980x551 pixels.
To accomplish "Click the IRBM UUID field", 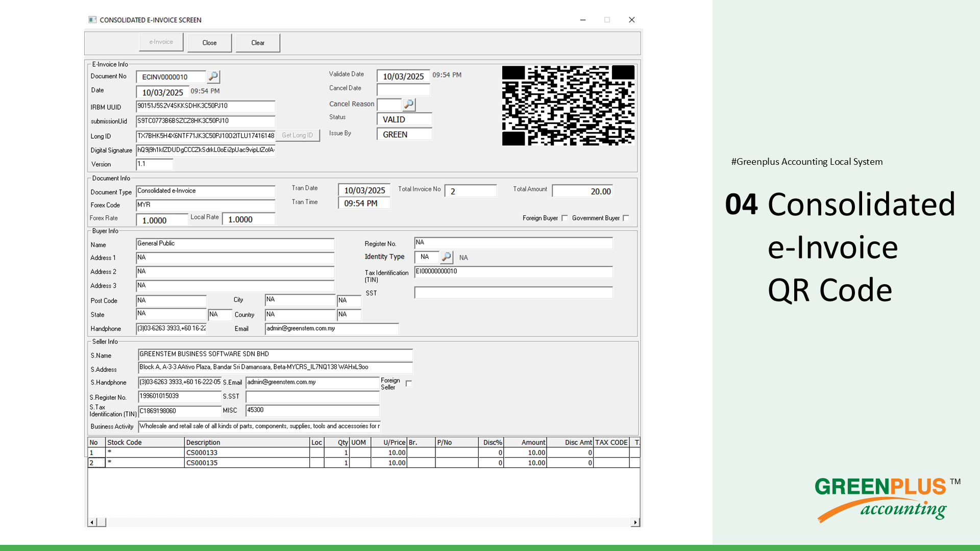I will pos(206,106).
